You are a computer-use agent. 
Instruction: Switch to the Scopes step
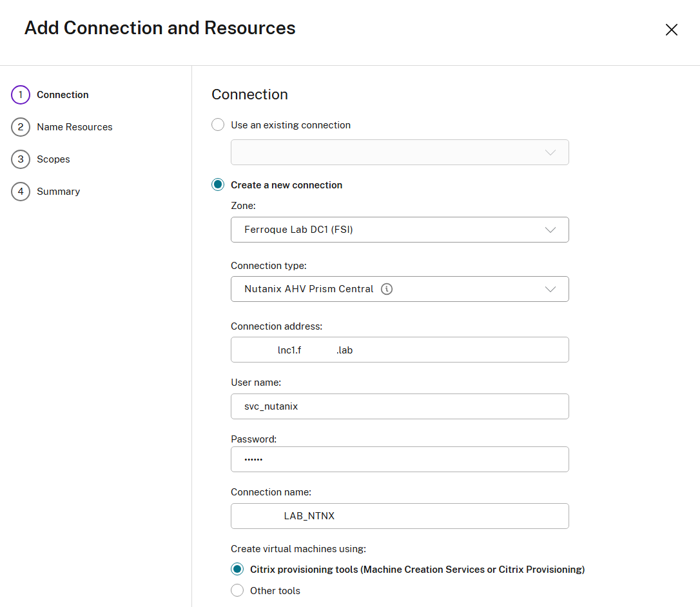53,159
